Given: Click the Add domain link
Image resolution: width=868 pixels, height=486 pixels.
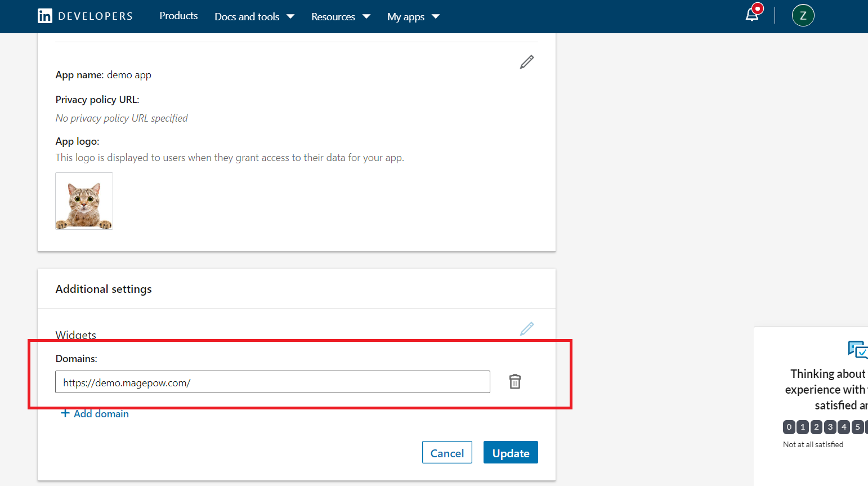Looking at the screenshot, I should tap(95, 414).
